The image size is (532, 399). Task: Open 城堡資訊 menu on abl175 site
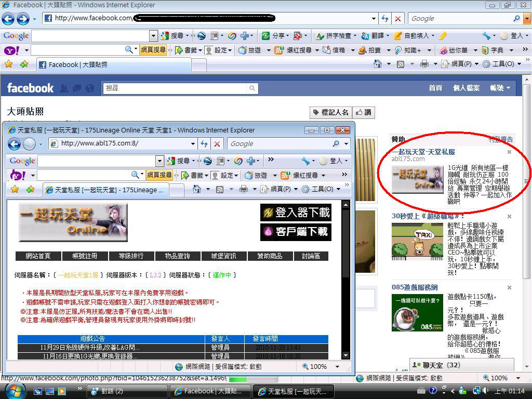[x=223, y=256]
